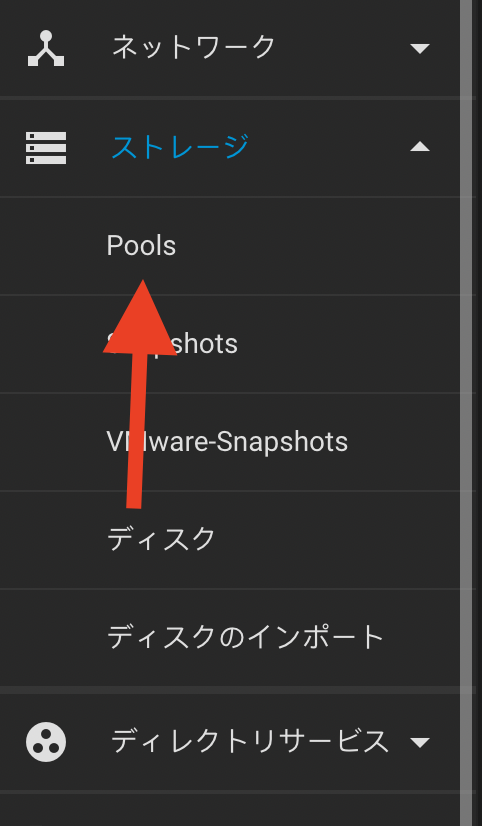The height and width of the screenshot is (826, 482).
Task: Click the sidebar vertical scrollbar
Action: 466,413
